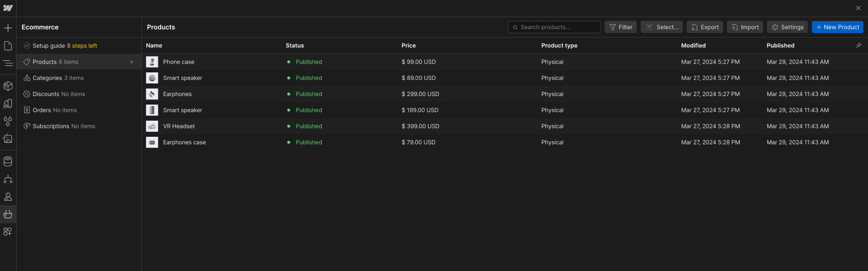The width and height of the screenshot is (868, 271).
Task: Expand Products chevron arrow
Action: click(132, 62)
